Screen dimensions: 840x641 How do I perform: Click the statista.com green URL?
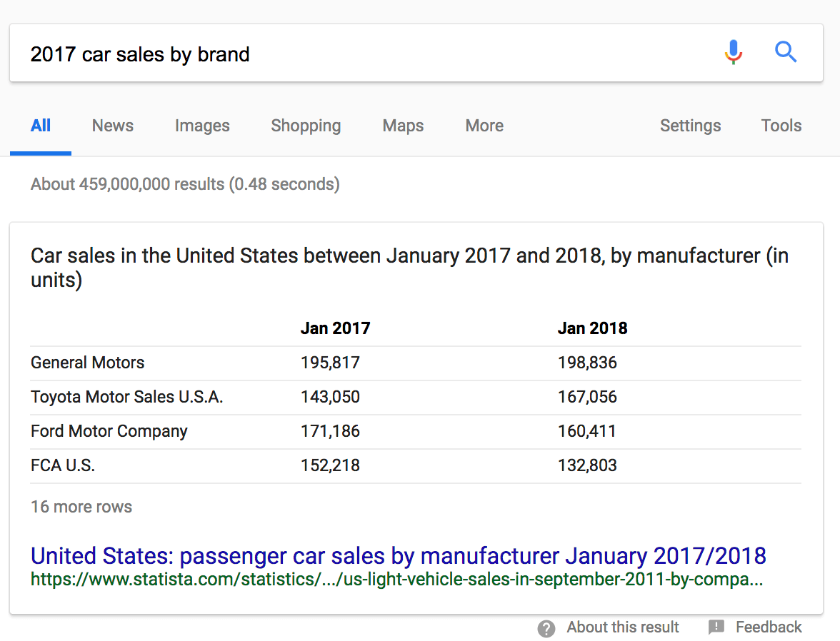pos(396,580)
